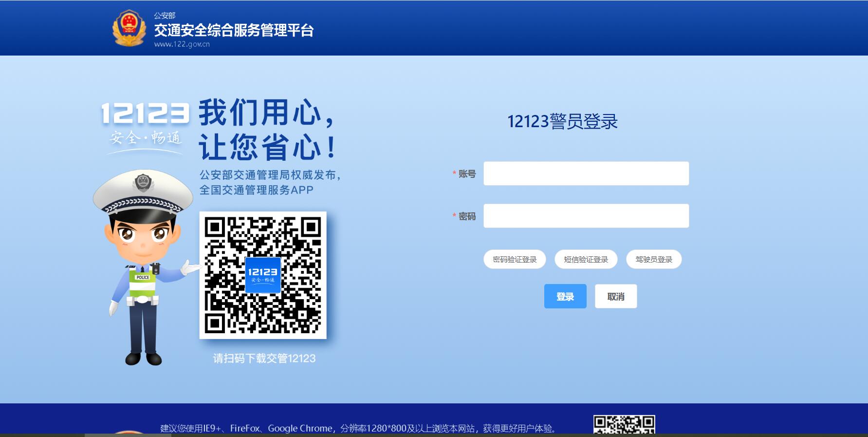The height and width of the screenshot is (437, 868).
Task: Click the small QR code in footer
Action: pyautogui.click(x=624, y=424)
